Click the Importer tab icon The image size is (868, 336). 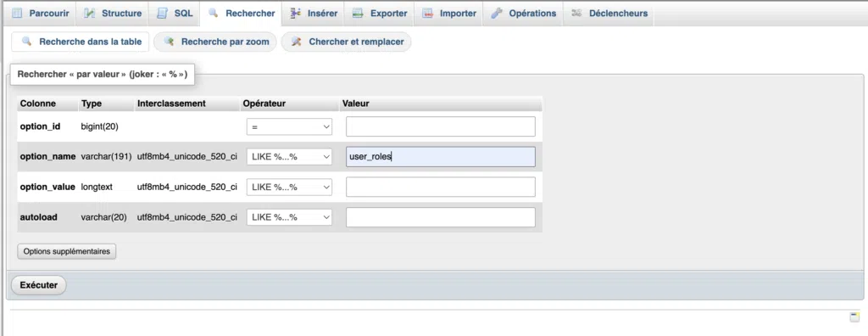click(x=427, y=14)
